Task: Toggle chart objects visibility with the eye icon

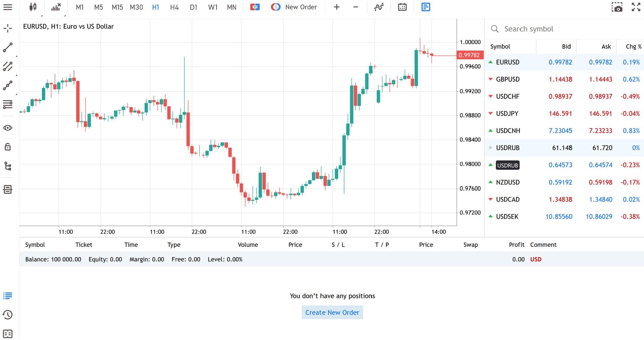Action: coord(7,128)
